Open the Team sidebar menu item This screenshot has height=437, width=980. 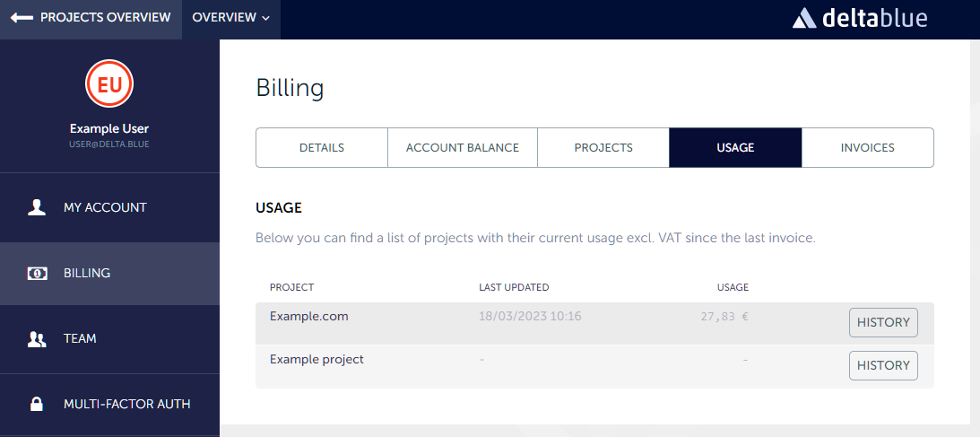[x=80, y=339]
